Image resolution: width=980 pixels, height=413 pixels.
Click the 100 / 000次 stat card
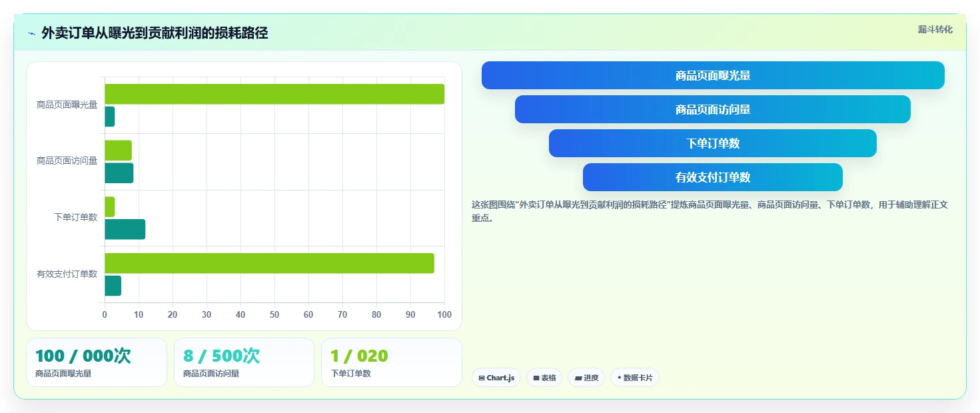(x=97, y=362)
